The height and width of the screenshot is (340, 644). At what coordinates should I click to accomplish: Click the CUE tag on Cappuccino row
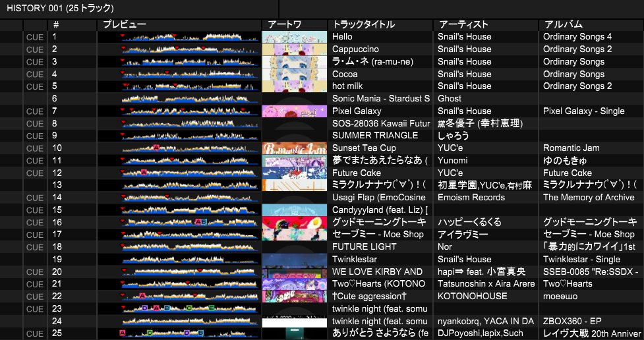35,49
